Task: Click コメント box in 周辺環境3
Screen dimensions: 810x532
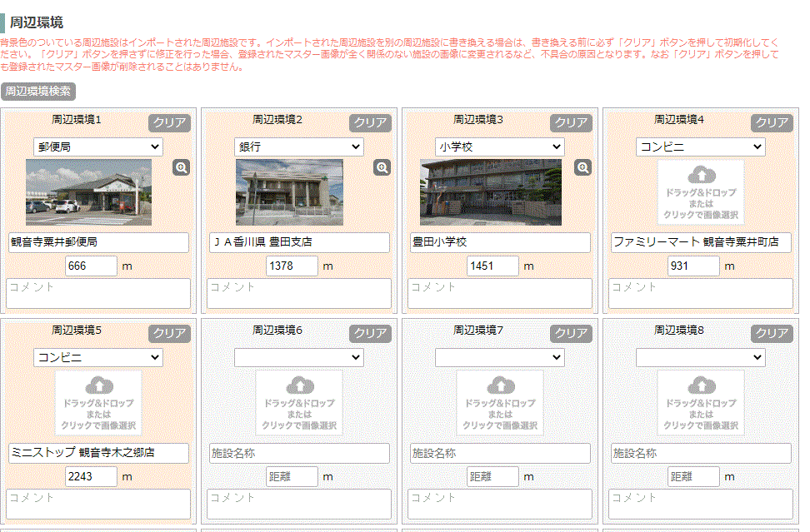Action: [501, 294]
